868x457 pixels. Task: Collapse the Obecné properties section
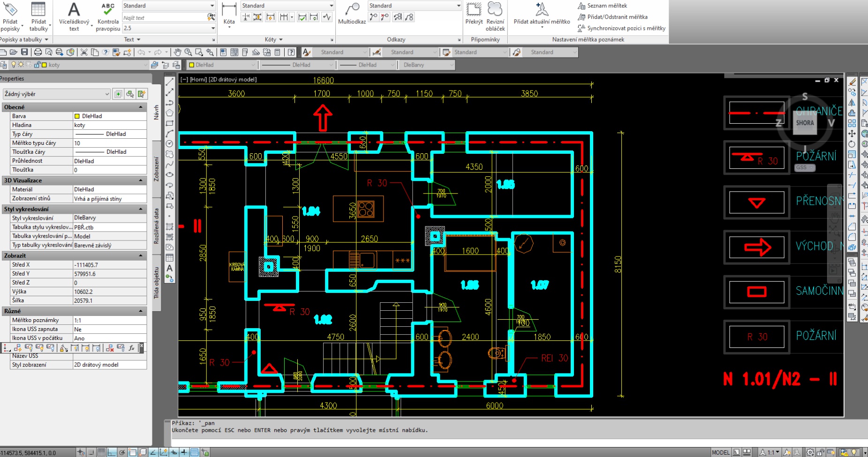click(x=141, y=107)
